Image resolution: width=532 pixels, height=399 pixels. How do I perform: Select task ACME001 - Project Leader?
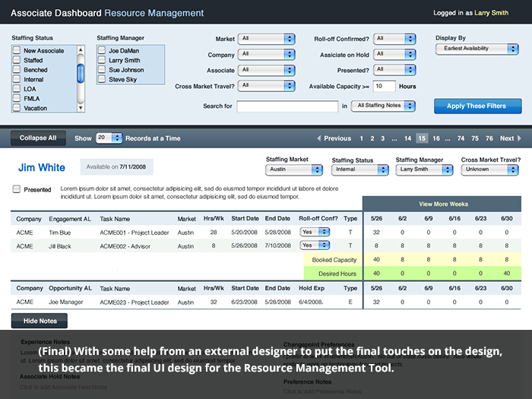(135, 233)
